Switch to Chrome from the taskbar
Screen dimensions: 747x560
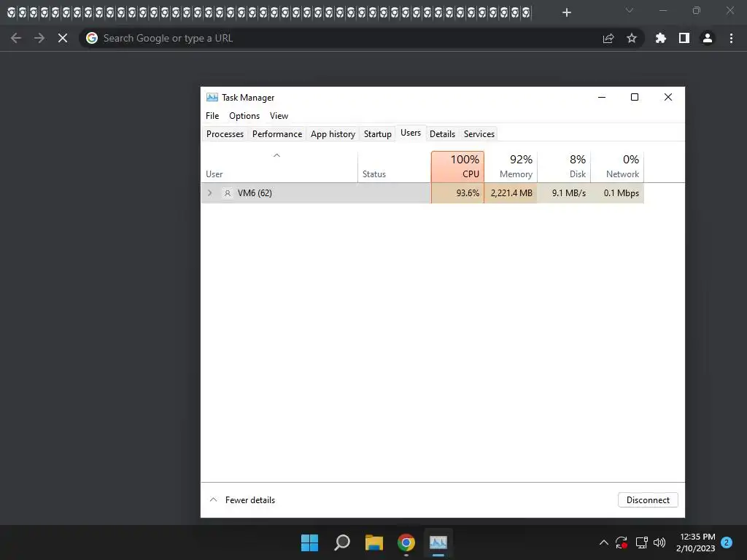pos(406,542)
